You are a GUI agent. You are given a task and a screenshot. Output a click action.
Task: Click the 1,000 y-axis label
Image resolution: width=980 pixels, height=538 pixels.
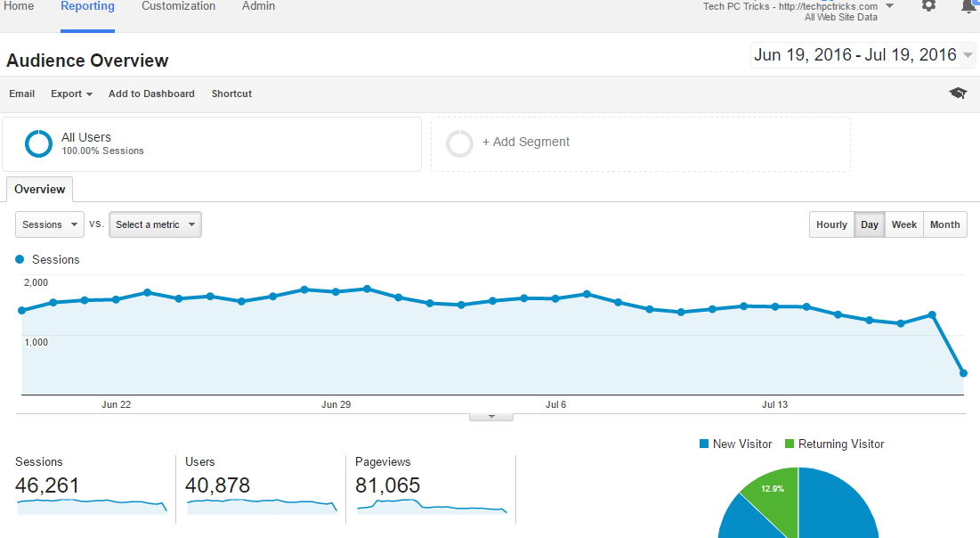click(x=36, y=342)
